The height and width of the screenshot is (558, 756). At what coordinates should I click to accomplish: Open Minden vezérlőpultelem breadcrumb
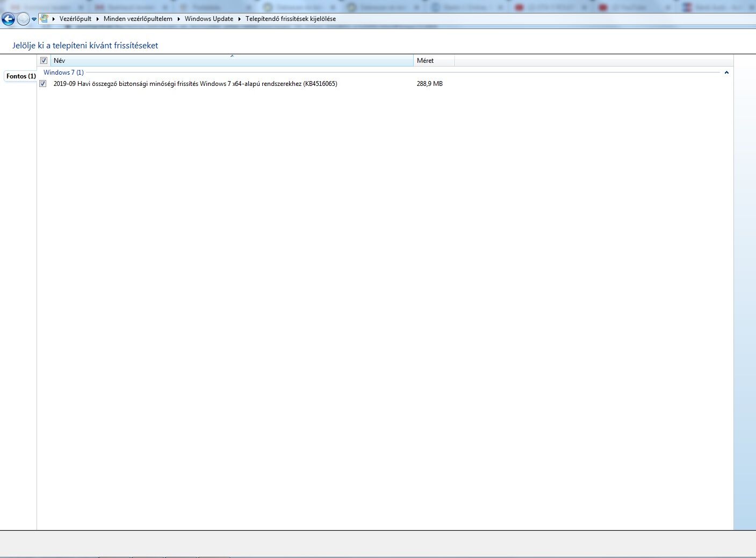(138, 19)
